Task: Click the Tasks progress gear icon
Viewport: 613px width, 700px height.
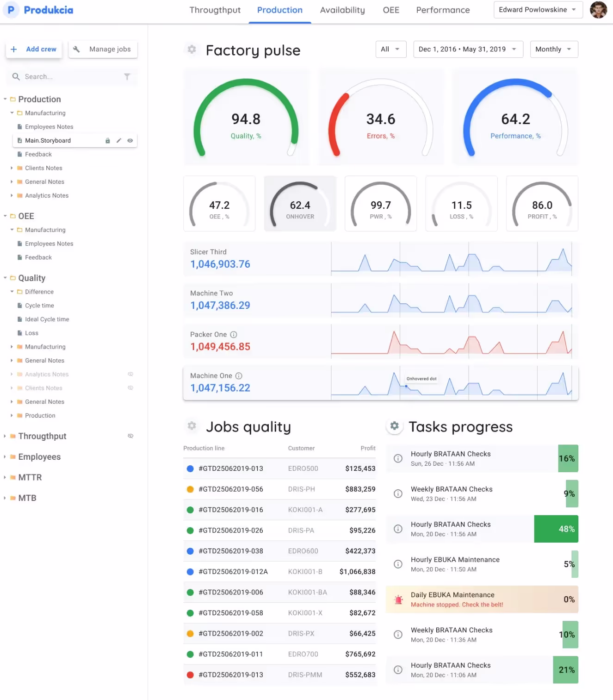Action: [394, 426]
